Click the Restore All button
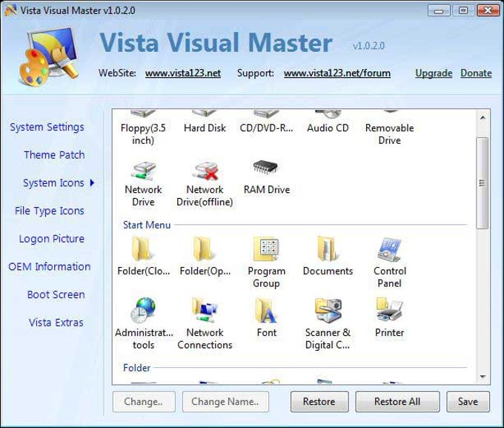The image size is (504, 428). point(397,401)
